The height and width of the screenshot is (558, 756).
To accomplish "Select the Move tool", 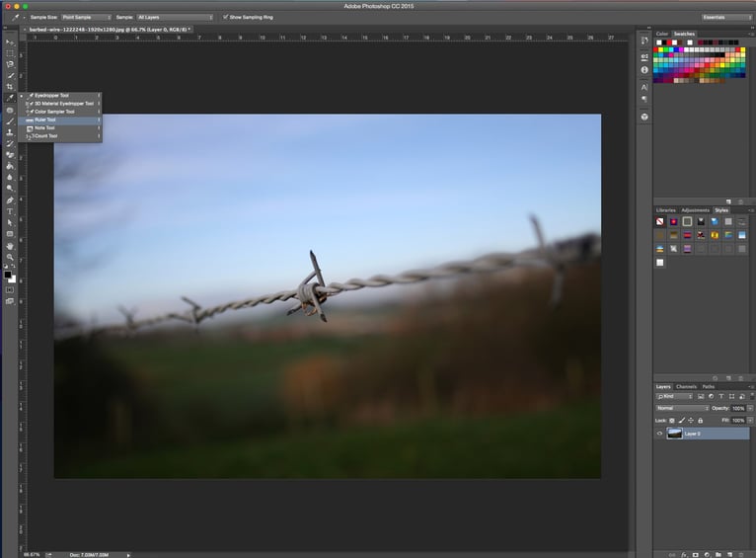I will pos(10,42).
